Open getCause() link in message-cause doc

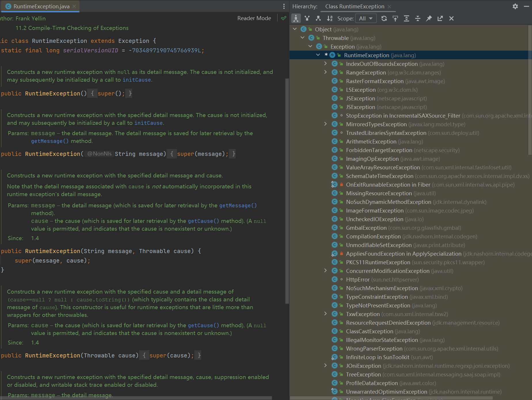tap(203, 221)
